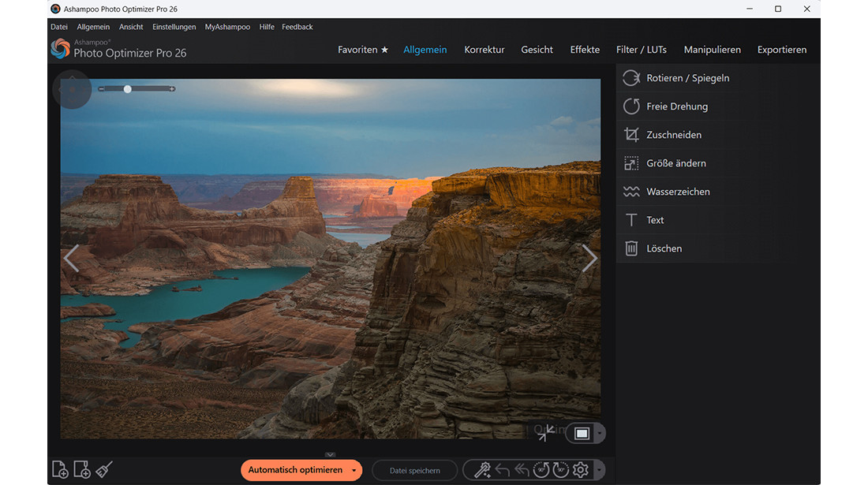Click the view mode rectangle icon
Screen dimensions: 868x485
tap(582, 434)
